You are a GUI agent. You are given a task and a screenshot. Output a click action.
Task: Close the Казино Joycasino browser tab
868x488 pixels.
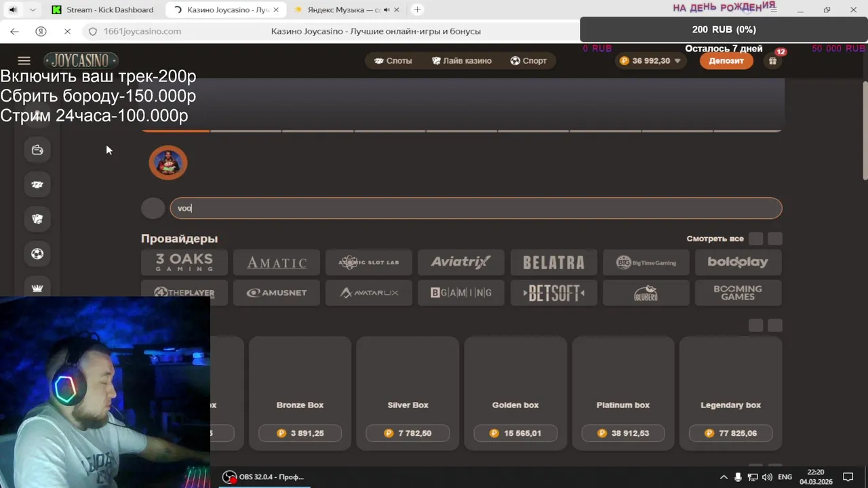tap(276, 10)
